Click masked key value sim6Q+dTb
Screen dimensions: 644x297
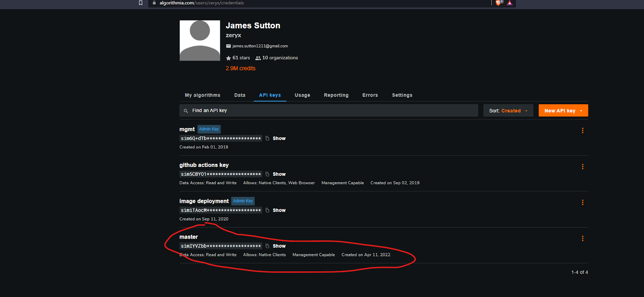click(221, 138)
